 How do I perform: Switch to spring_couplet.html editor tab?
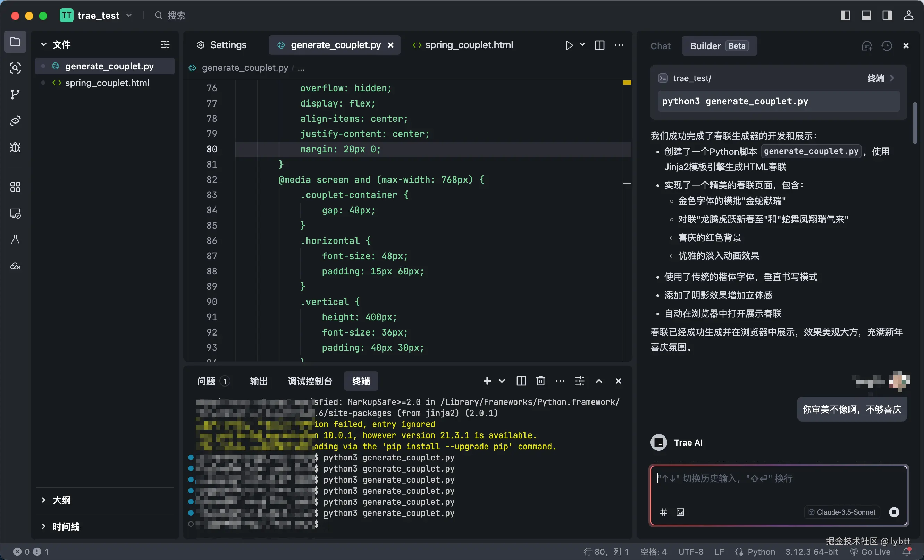[469, 45]
